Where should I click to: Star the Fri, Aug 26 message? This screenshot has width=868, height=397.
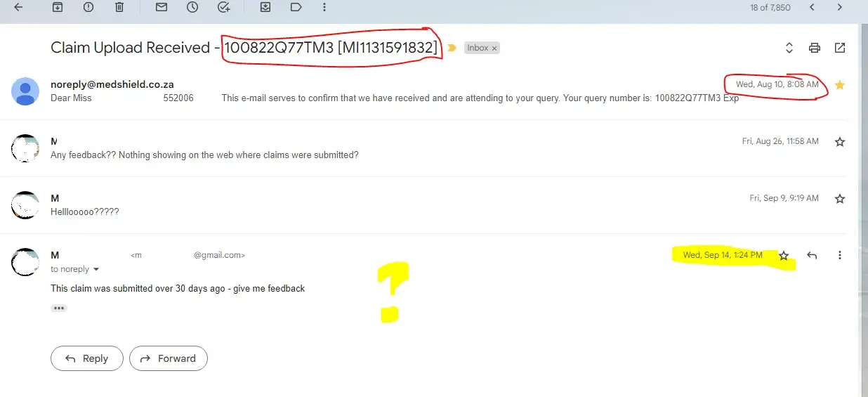click(x=840, y=141)
